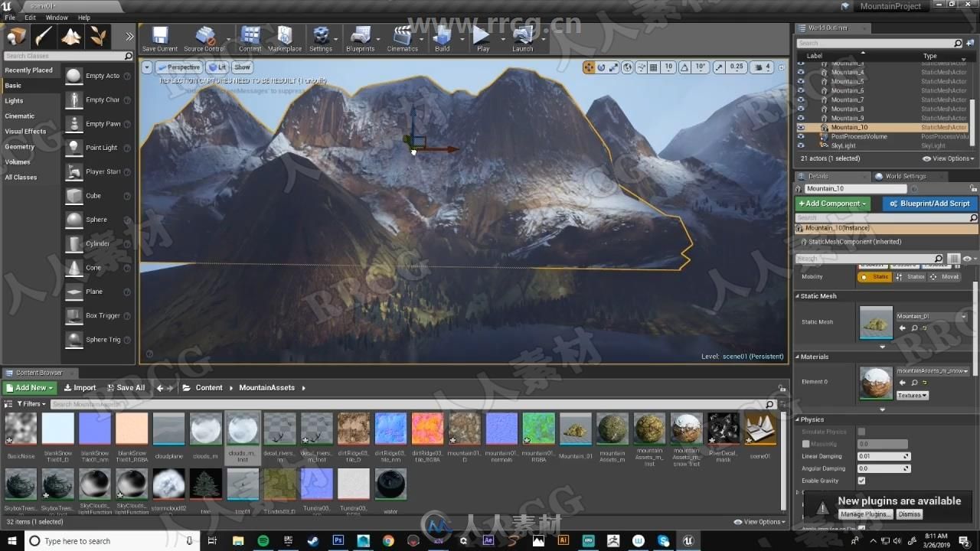Switch to Foliage mode
Viewport: 980px width, 551px height.
coord(98,36)
